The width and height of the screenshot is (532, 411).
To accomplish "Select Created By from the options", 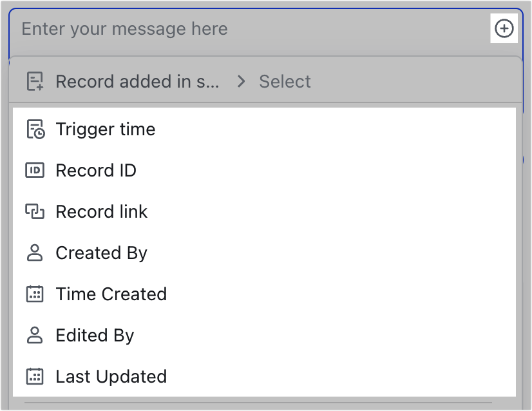I will tap(101, 253).
